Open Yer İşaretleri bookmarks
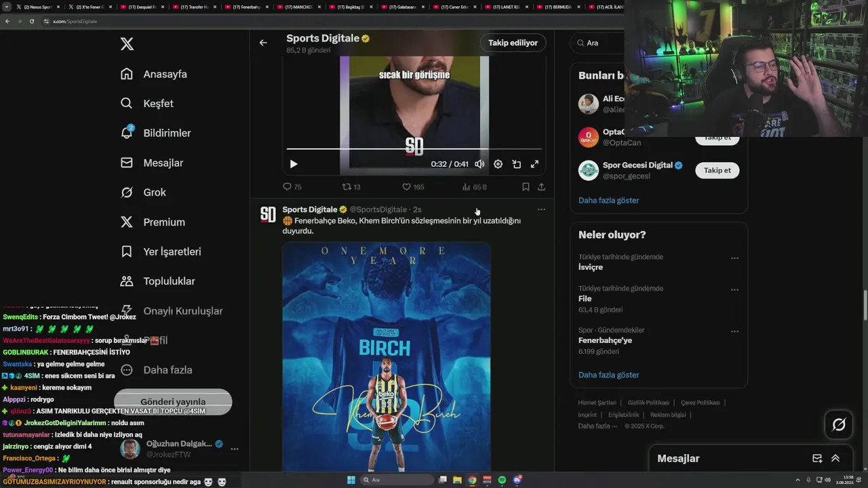This screenshot has width=868, height=488. point(161,251)
